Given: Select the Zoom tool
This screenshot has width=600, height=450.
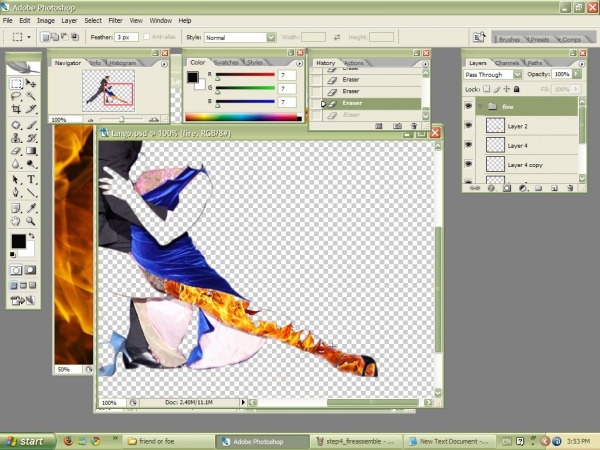Looking at the screenshot, I should click(31, 221).
